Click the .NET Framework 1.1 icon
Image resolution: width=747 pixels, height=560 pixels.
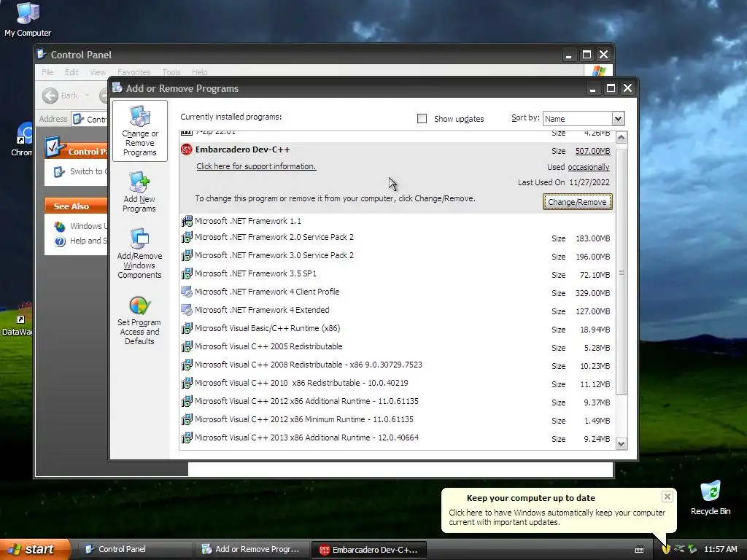(x=187, y=221)
